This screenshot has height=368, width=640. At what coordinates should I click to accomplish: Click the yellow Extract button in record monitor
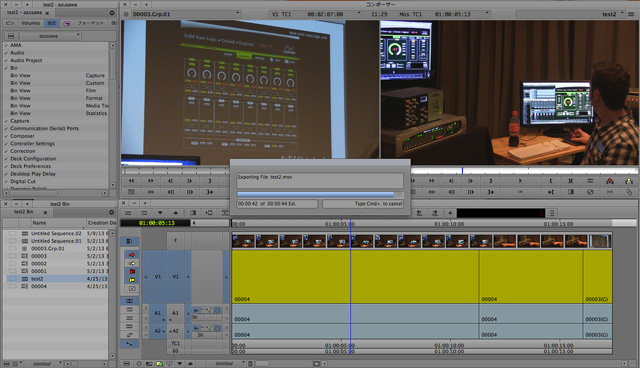(629, 181)
